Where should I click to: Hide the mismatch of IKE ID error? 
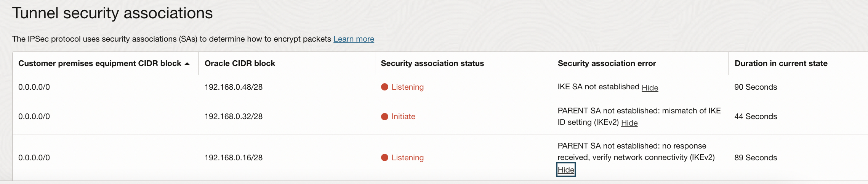click(629, 123)
